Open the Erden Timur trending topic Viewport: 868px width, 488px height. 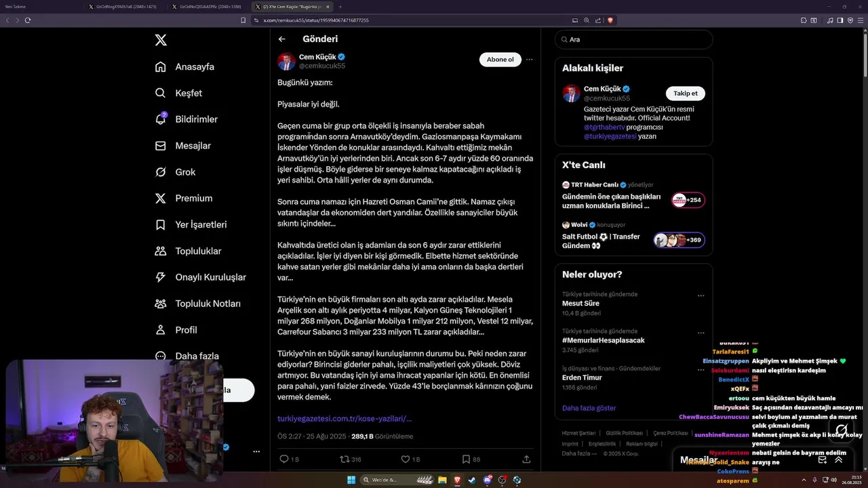pyautogui.click(x=633, y=378)
